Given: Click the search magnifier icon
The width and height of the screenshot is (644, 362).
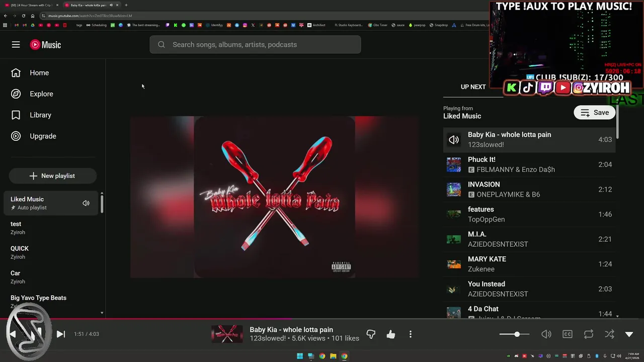Looking at the screenshot, I should tap(162, 45).
